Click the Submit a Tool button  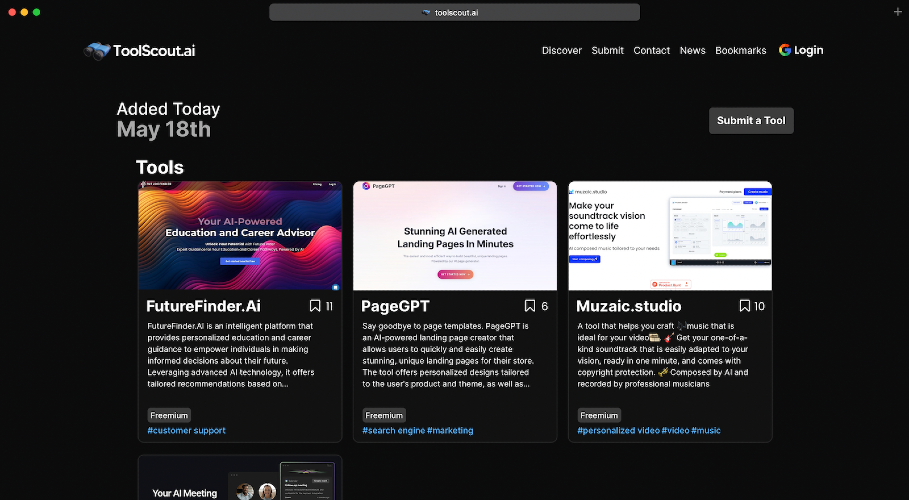[751, 121]
